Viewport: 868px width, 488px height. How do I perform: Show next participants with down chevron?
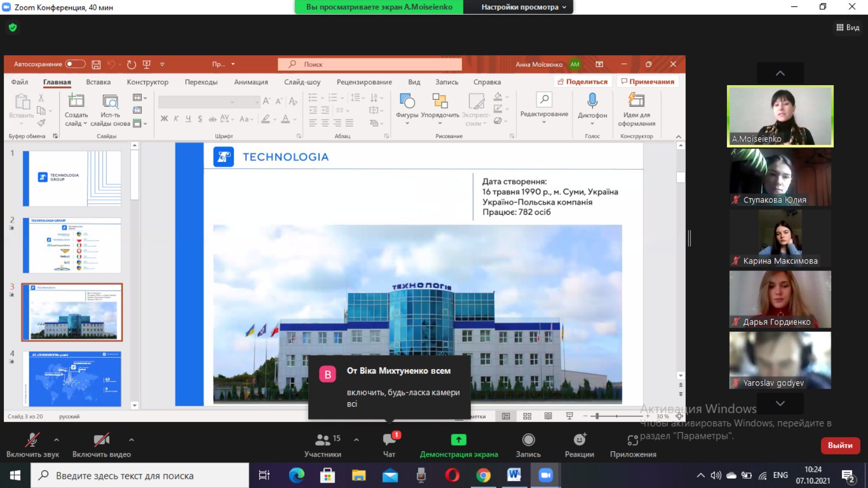pos(780,403)
